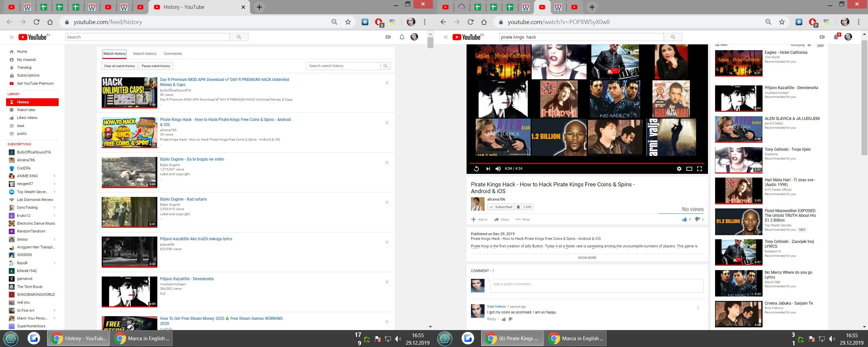Click search watch history magnifier button
The image size is (868, 347).
pos(386,66)
